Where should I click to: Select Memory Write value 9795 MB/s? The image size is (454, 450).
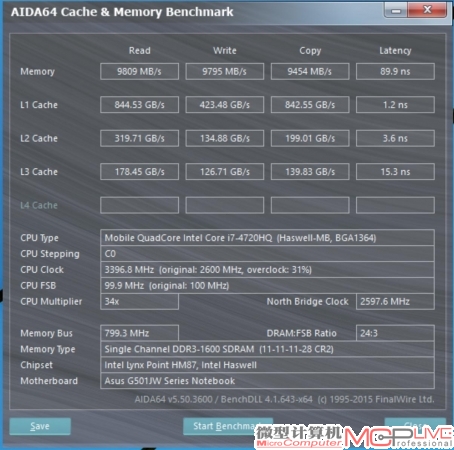(225, 71)
